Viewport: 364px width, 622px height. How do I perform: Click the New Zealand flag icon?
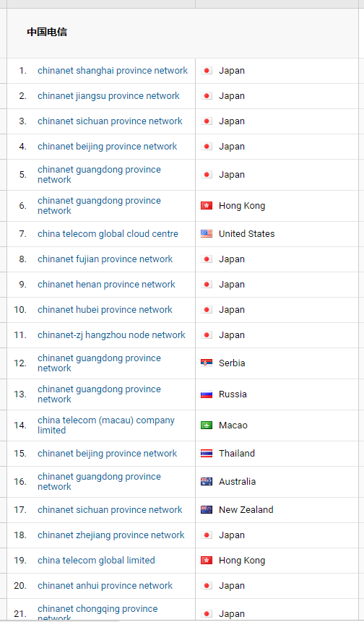coord(207,509)
